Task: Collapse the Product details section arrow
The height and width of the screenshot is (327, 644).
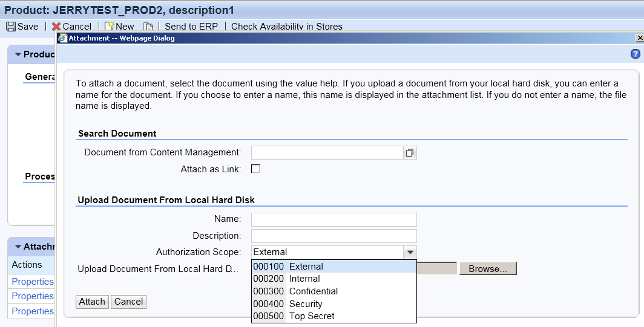Action: point(18,54)
